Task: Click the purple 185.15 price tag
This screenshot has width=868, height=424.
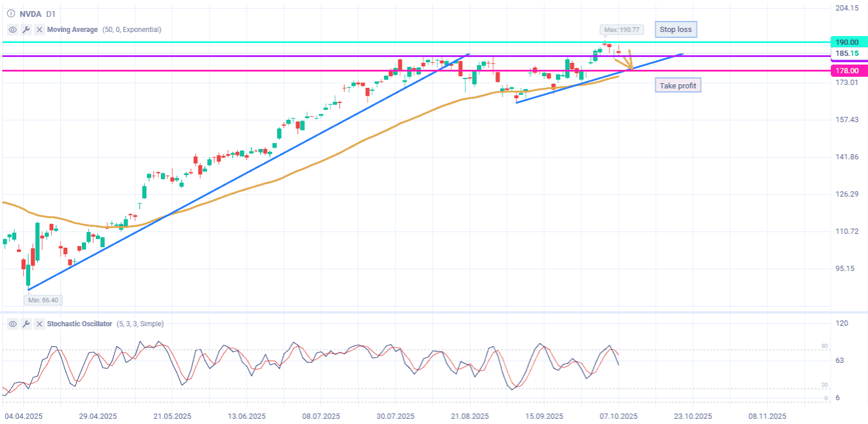Action: tap(847, 54)
